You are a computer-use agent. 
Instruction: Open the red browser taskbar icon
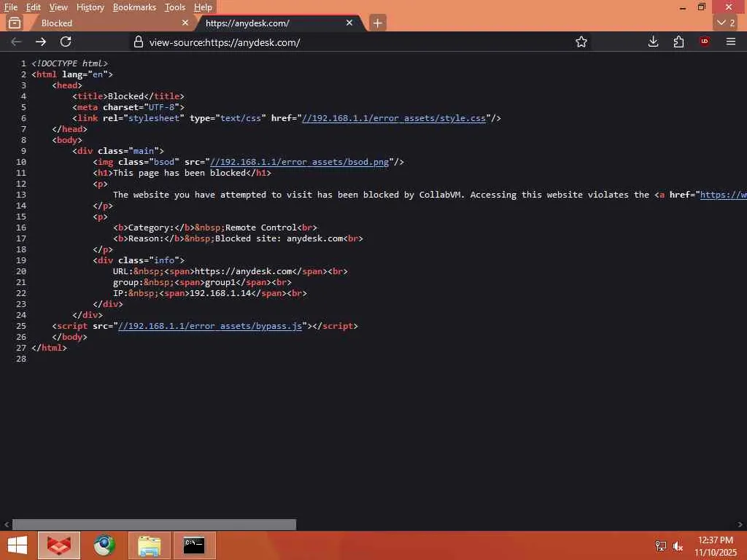point(59,545)
